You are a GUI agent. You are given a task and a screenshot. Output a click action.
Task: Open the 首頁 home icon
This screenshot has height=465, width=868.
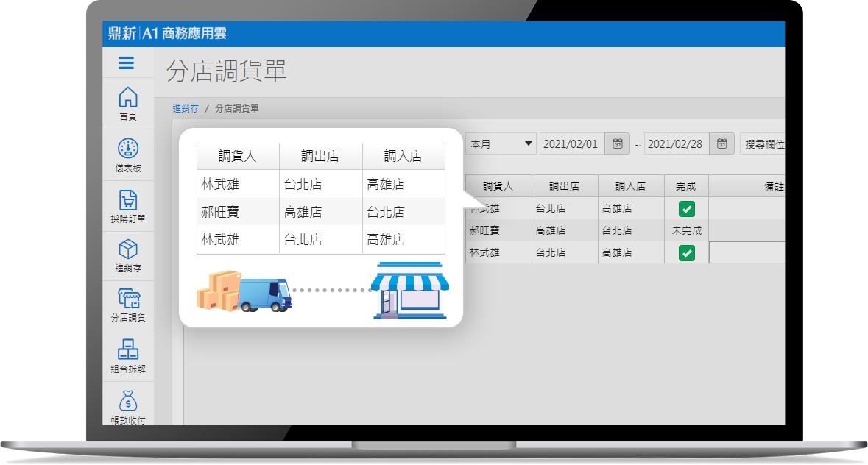[x=128, y=96]
